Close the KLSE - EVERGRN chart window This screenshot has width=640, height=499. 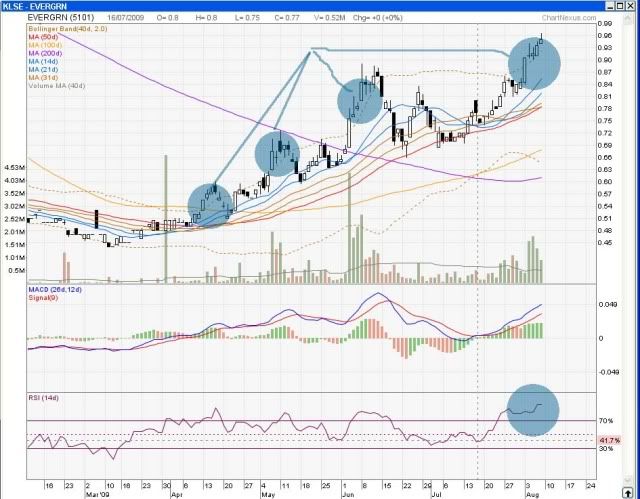[629, 6]
